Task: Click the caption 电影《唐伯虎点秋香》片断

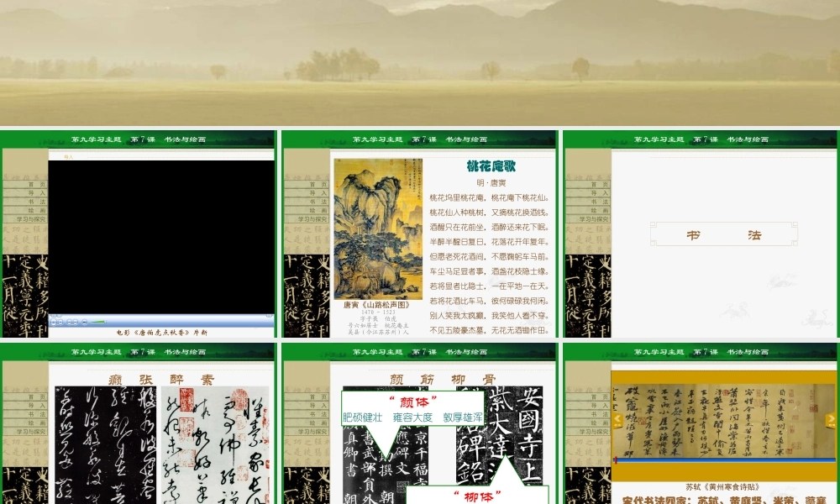Action: pyautogui.click(x=162, y=333)
